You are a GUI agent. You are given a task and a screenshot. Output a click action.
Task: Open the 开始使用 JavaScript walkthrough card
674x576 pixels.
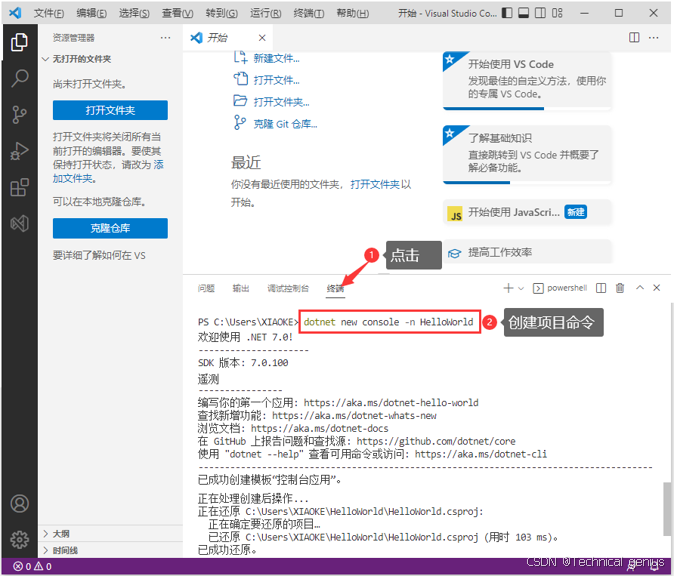click(x=527, y=212)
